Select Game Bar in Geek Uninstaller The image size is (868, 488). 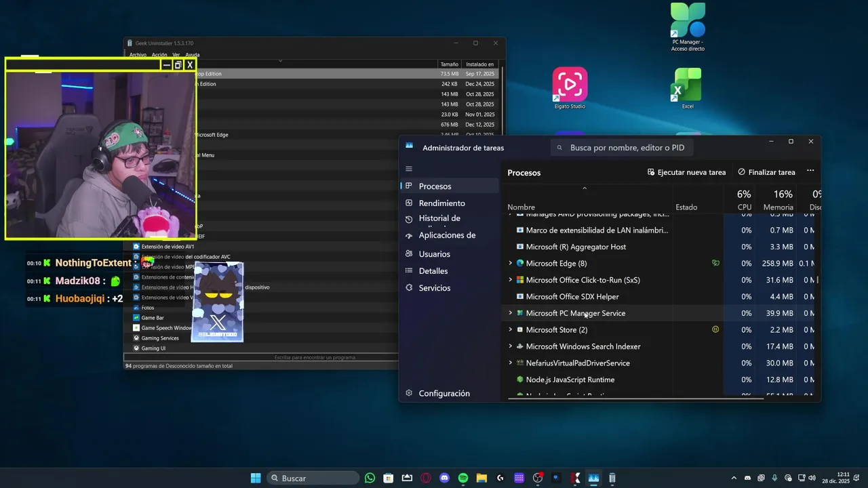coord(153,318)
